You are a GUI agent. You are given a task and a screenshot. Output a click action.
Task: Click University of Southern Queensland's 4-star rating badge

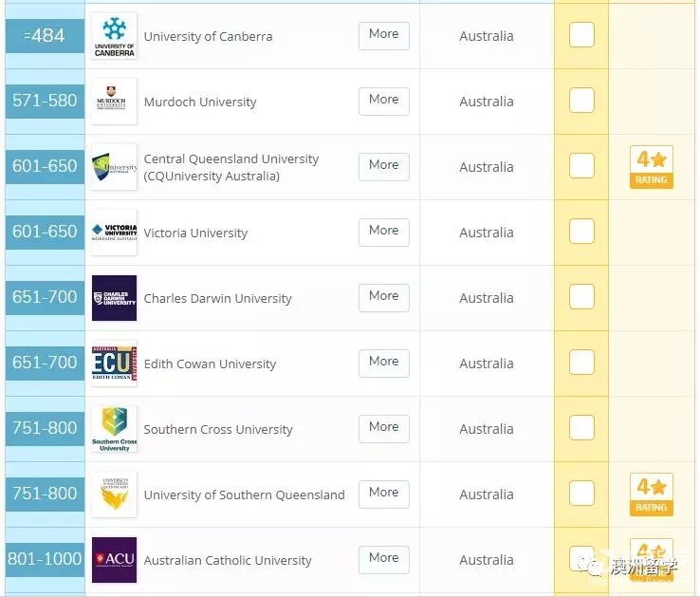click(x=651, y=494)
